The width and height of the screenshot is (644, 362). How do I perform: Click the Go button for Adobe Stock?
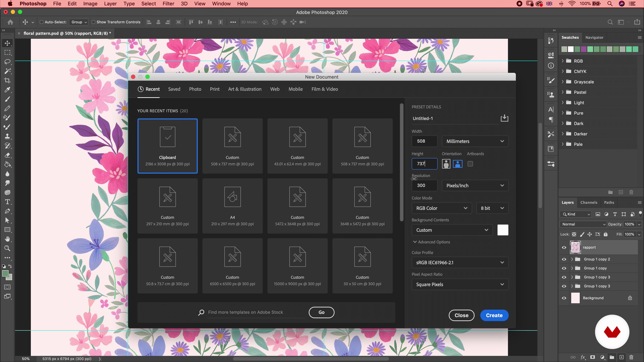point(321,312)
